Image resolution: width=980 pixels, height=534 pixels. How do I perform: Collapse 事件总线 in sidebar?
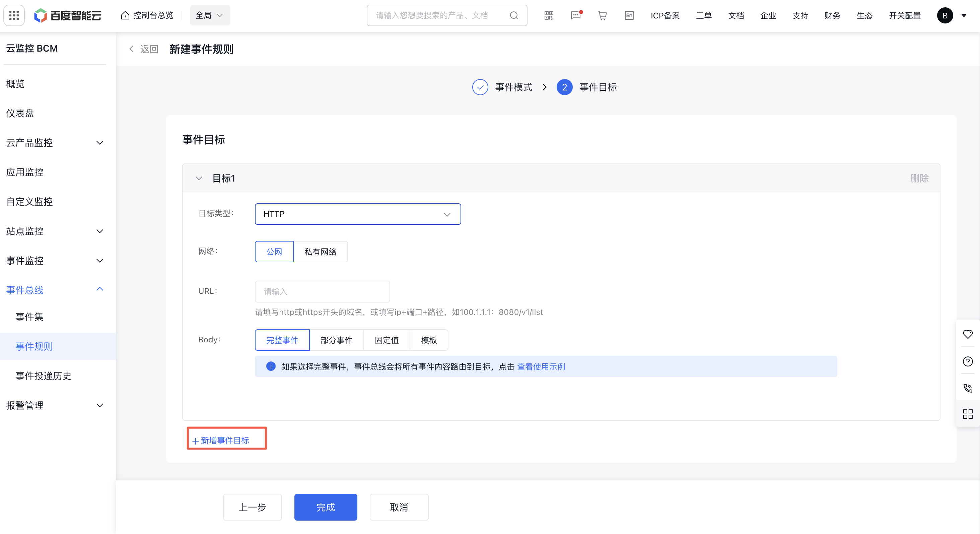(x=100, y=289)
